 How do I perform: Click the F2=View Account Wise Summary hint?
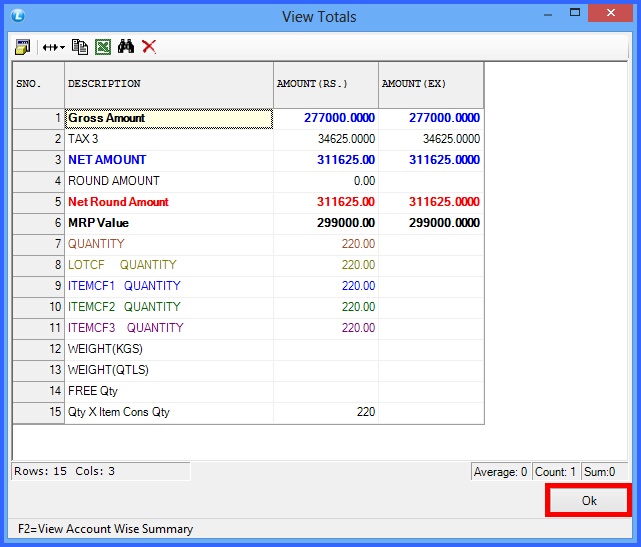[105, 529]
